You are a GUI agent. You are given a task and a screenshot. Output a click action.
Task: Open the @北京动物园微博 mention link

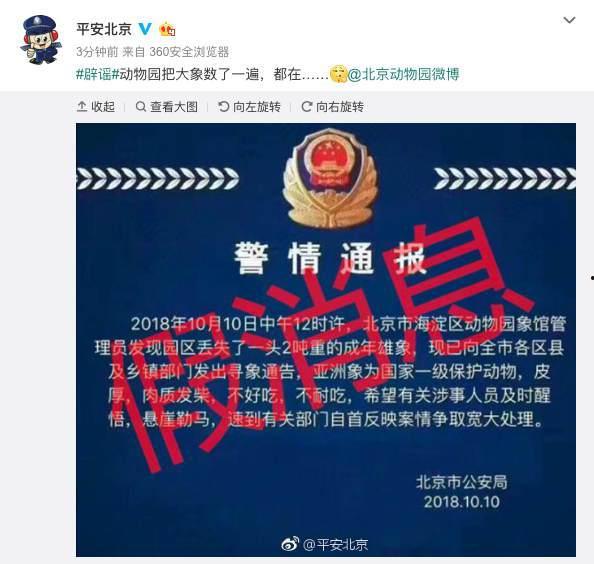403,73
